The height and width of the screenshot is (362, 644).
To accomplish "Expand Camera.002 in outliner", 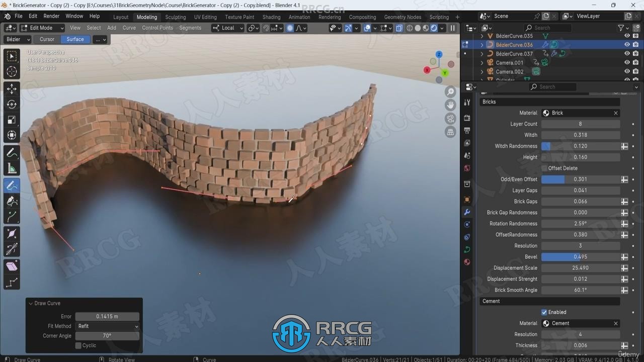I will pos(482,72).
